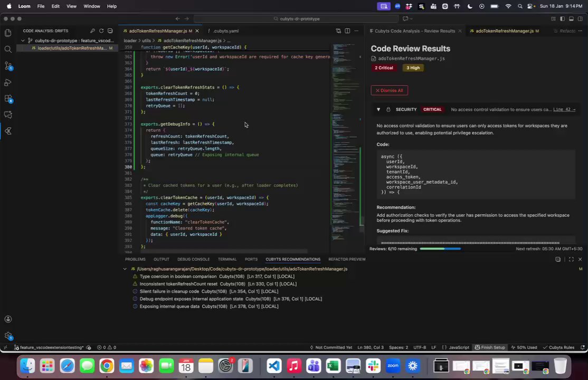Switch to the PROBLEMS panel tab
Viewport: 588px width, 380px height.
pyautogui.click(x=135, y=259)
